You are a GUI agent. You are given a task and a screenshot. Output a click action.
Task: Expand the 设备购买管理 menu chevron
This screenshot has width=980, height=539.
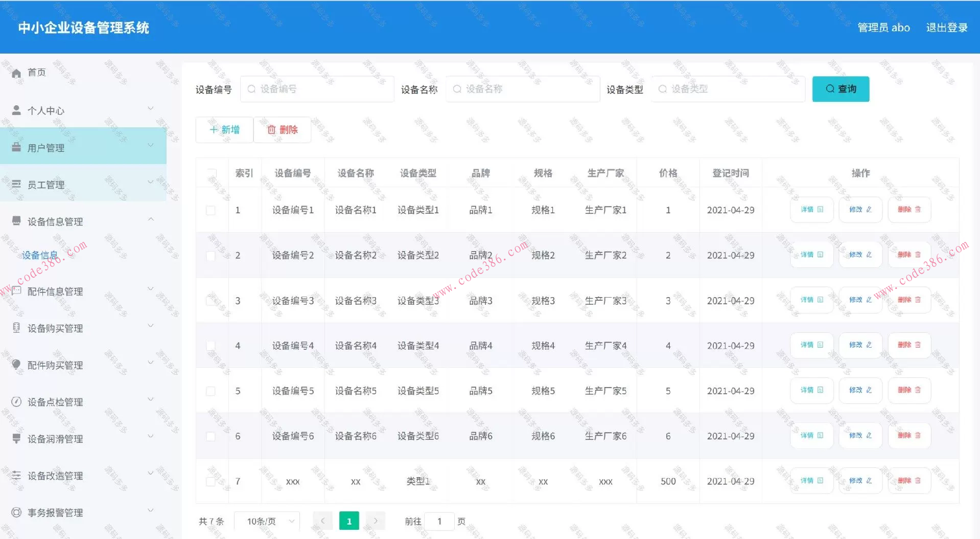pos(150,326)
